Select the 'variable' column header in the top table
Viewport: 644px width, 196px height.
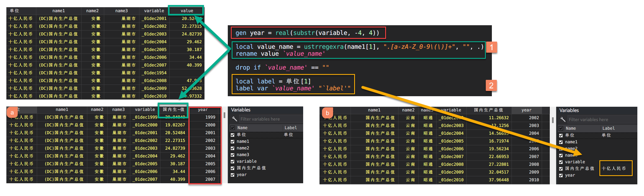[x=154, y=11]
